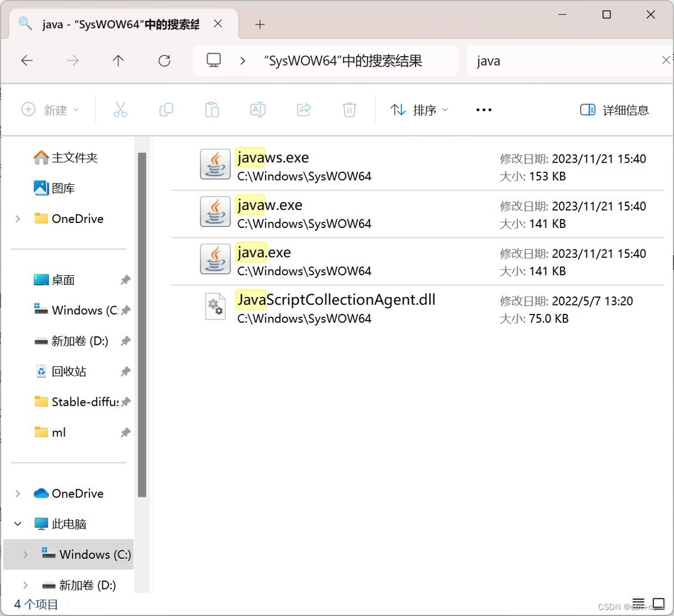Click the Paste clipboard icon

pyautogui.click(x=212, y=109)
